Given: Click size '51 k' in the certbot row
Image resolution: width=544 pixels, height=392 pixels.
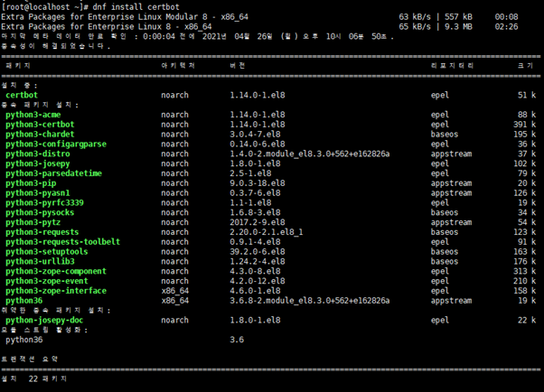Looking at the screenshot, I should coord(527,95).
